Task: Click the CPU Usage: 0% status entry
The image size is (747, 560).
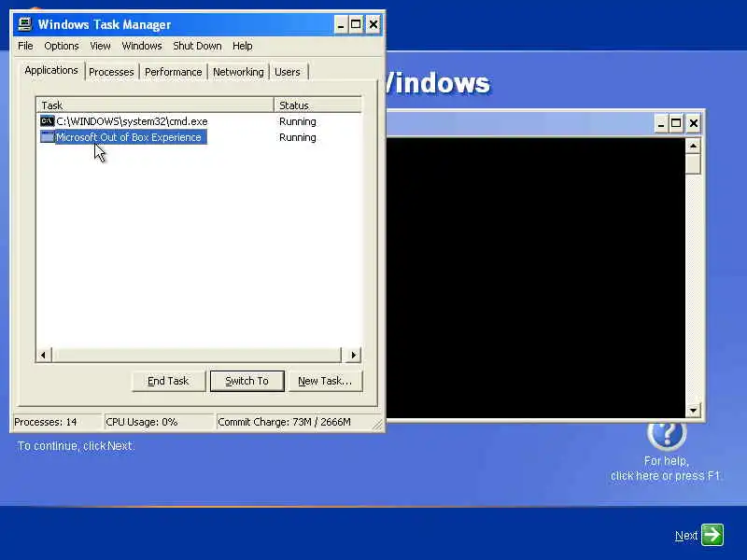Action: [159, 422]
